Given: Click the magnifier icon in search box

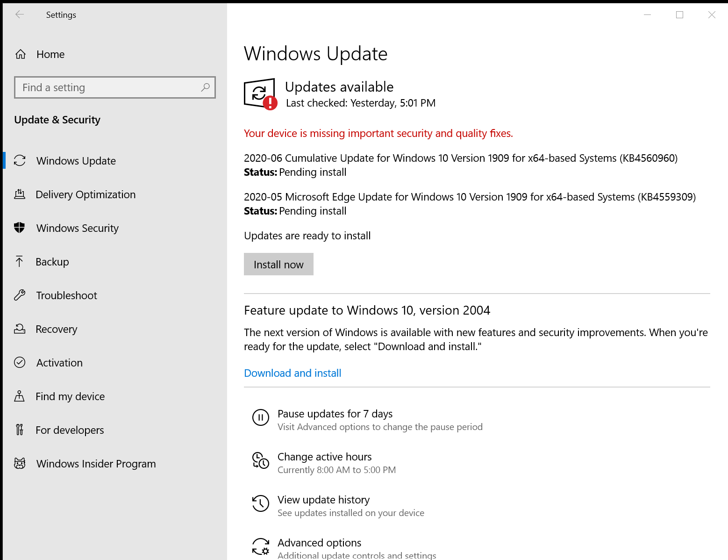Looking at the screenshot, I should 205,87.
